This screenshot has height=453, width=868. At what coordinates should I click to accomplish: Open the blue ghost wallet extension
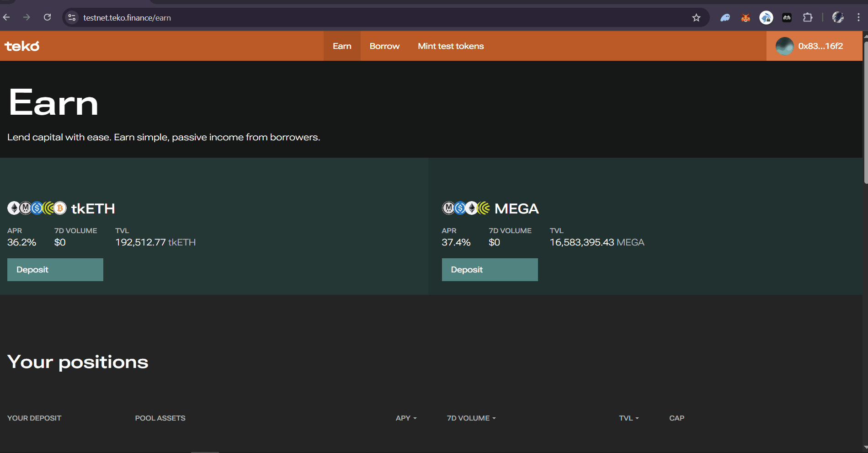point(725,18)
